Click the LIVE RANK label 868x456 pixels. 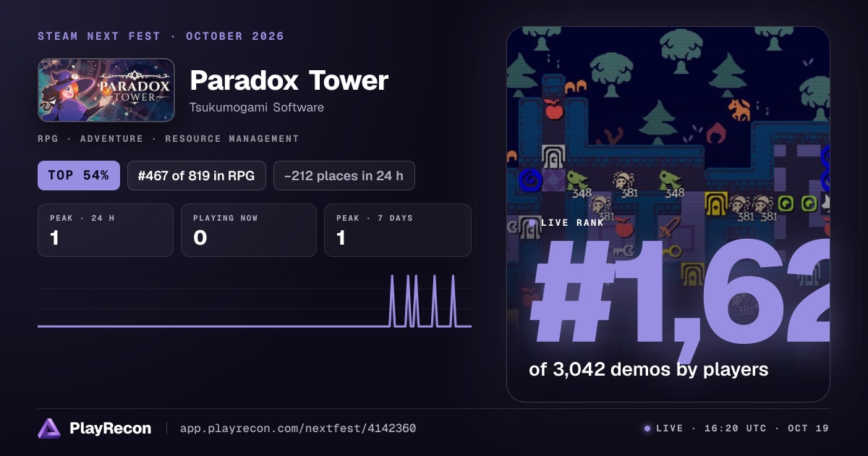pyautogui.click(x=573, y=223)
